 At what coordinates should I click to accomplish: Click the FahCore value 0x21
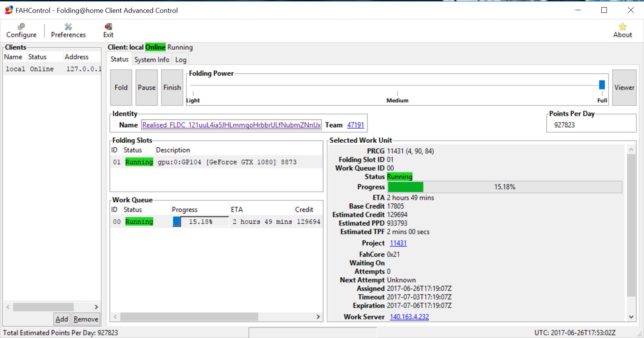pos(393,254)
